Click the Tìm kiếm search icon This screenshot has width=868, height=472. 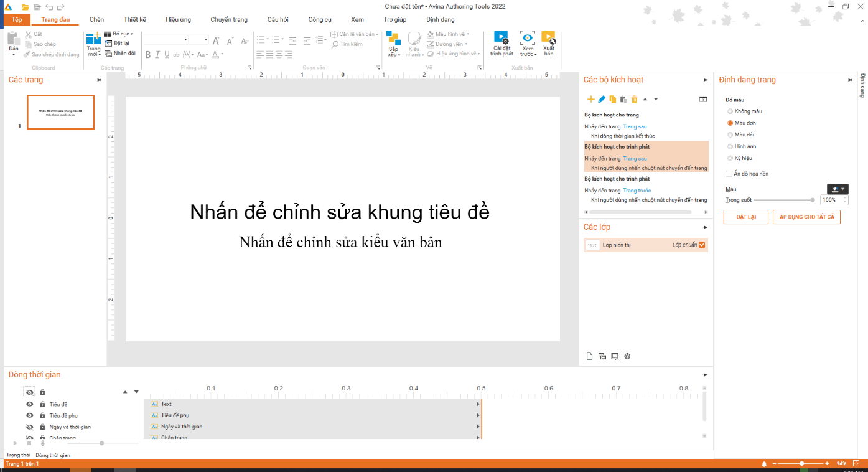(x=335, y=44)
